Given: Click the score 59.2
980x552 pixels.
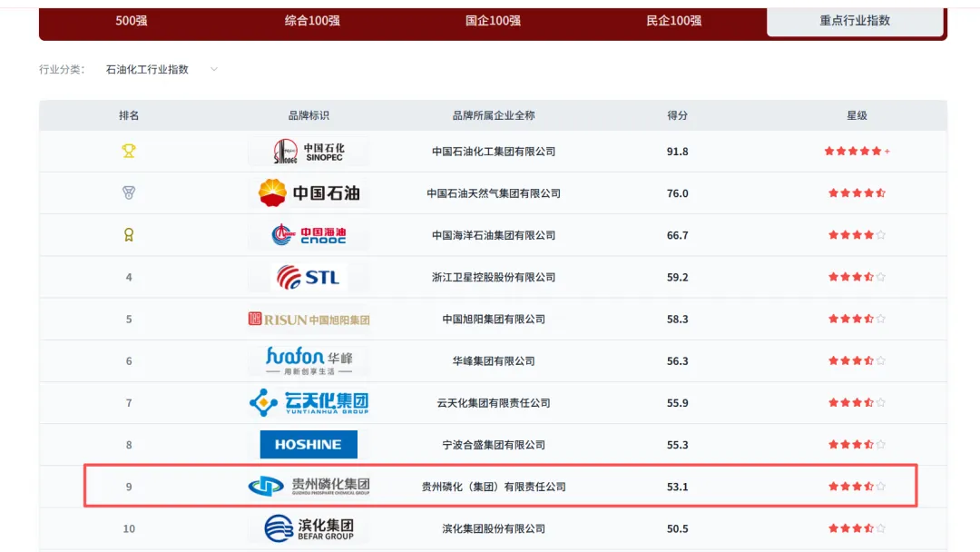Looking at the screenshot, I should [678, 277].
